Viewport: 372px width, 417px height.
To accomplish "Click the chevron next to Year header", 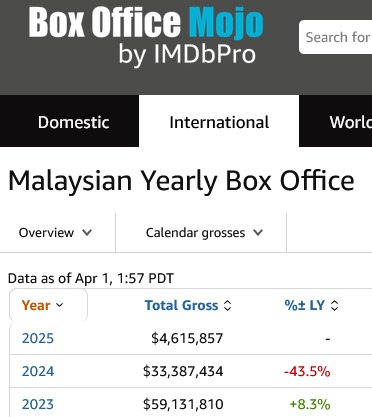I will tap(60, 305).
